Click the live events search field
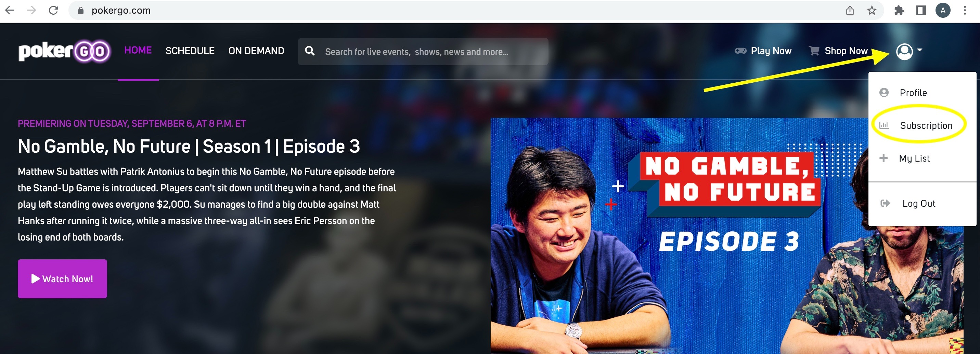980x354 pixels. 423,52
